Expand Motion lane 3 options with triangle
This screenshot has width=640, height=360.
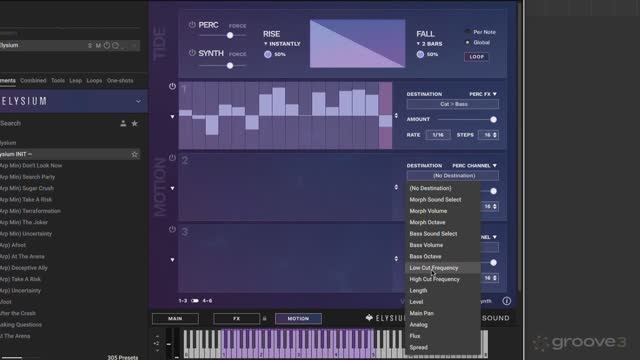click(x=172, y=260)
